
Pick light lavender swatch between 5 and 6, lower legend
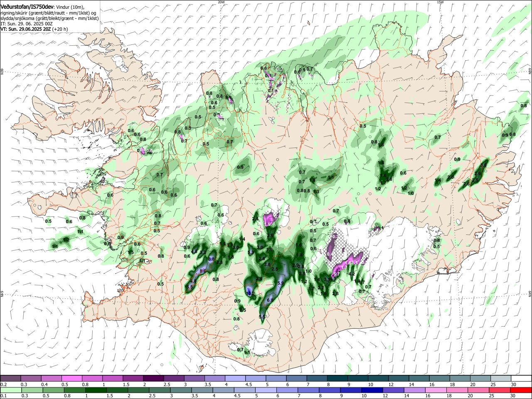point(266,390)
